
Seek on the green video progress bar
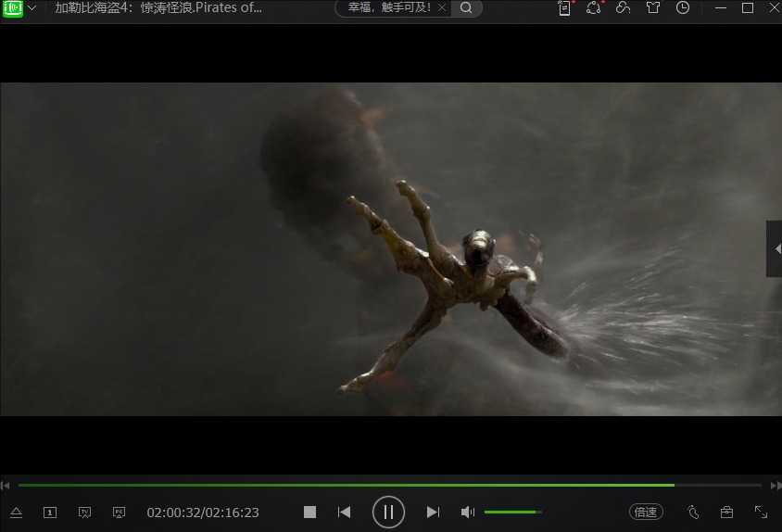371,485
